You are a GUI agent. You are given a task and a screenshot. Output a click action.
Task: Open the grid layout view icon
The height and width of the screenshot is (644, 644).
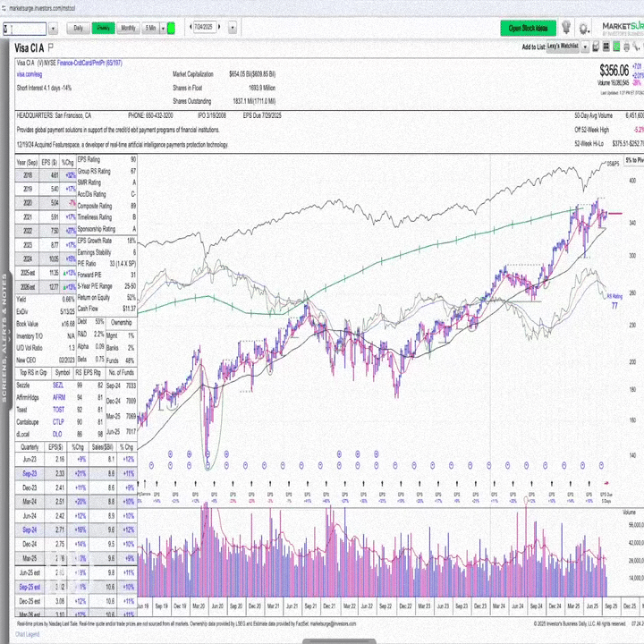(606, 47)
